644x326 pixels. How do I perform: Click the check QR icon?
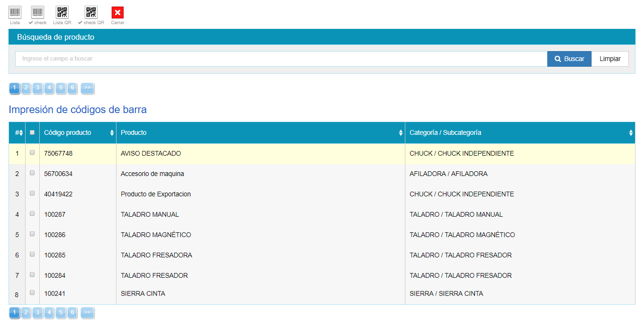91,12
